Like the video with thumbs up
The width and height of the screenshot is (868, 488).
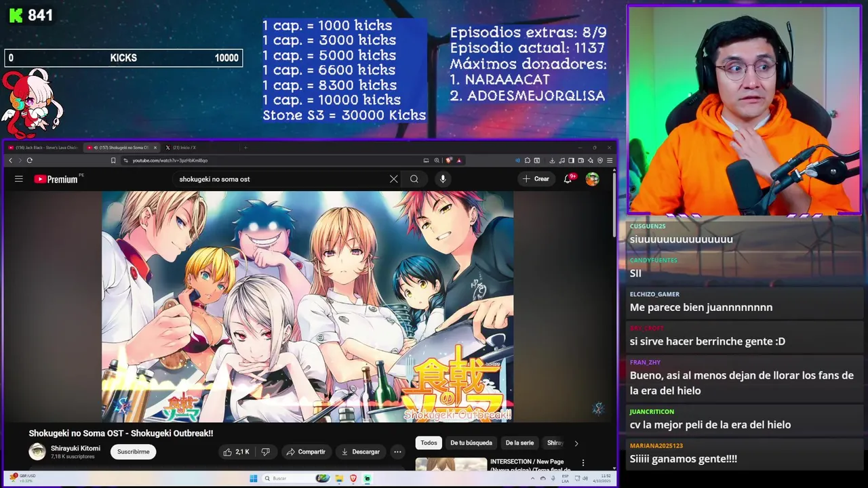[236, 451]
